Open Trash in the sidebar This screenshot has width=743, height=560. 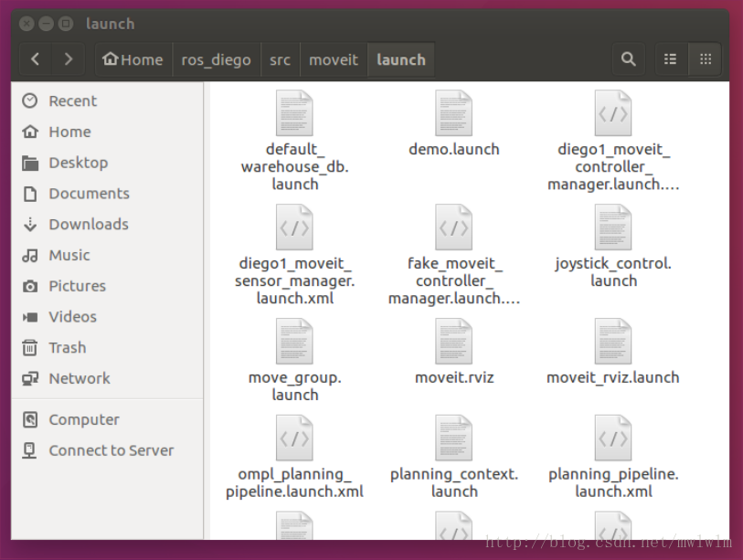[108, 347]
